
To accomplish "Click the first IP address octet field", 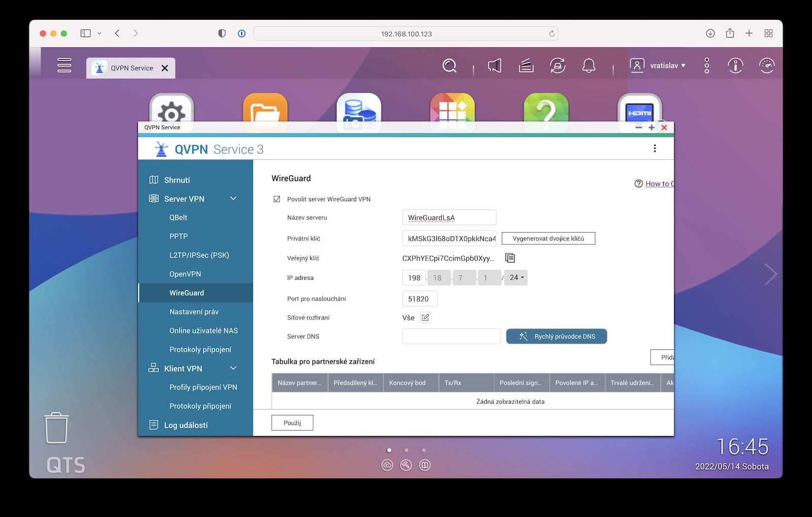I will 414,278.
